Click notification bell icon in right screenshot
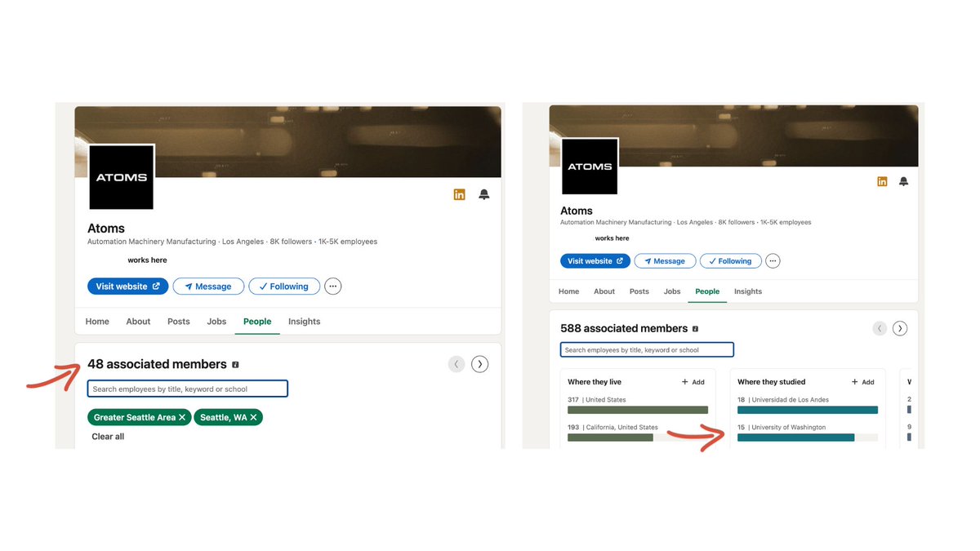The image size is (980, 551). click(x=903, y=181)
